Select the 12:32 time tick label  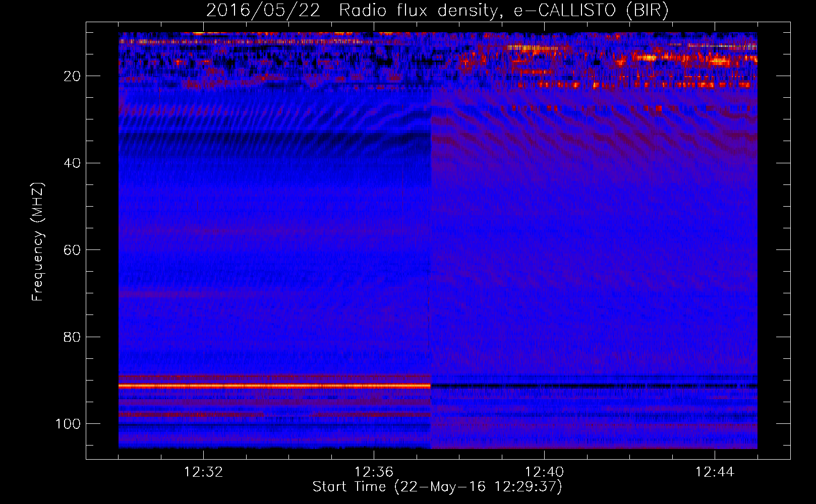203,472
